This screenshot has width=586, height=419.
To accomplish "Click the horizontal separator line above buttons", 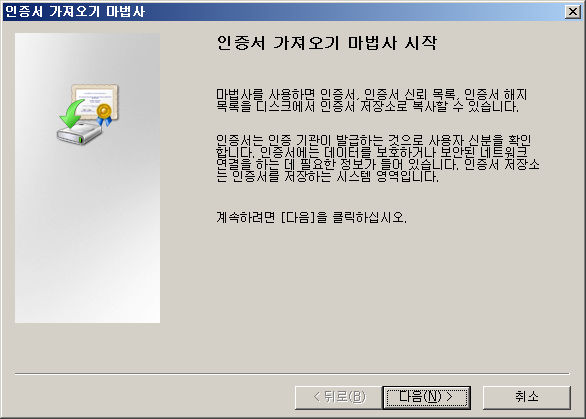I will tap(292, 373).
